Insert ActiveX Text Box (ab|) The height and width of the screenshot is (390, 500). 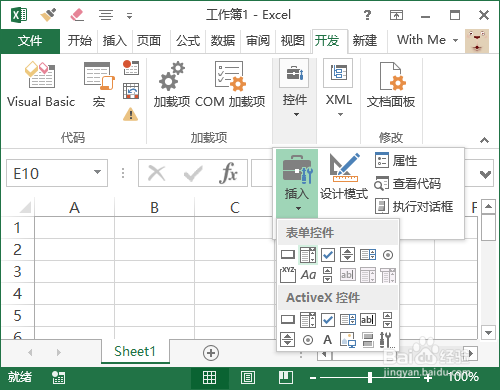(x=368, y=320)
